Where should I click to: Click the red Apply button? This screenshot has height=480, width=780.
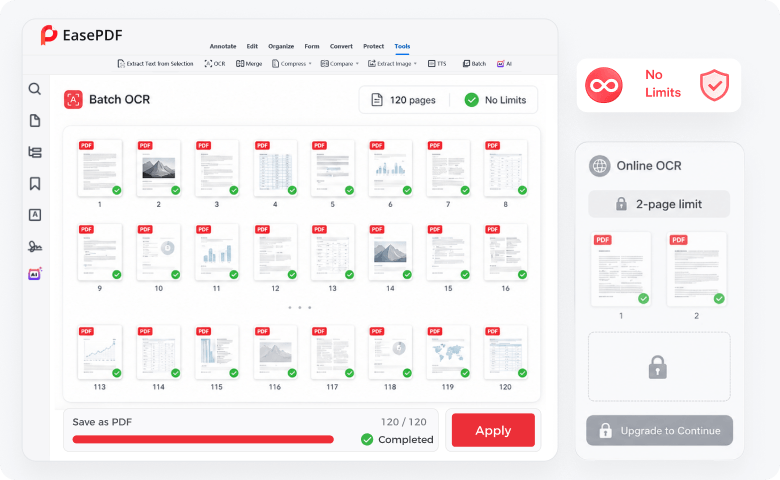493,430
